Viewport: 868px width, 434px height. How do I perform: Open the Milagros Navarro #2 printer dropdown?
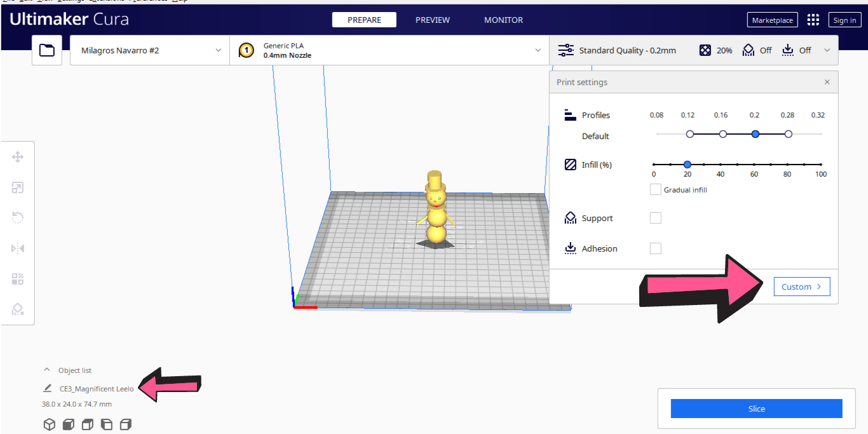[150, 50]
